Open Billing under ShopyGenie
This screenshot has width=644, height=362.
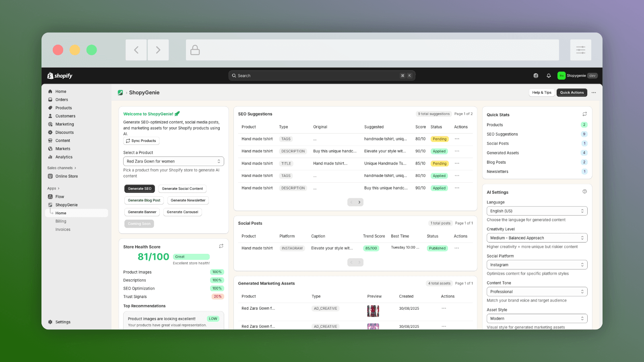tap(61, 221)
